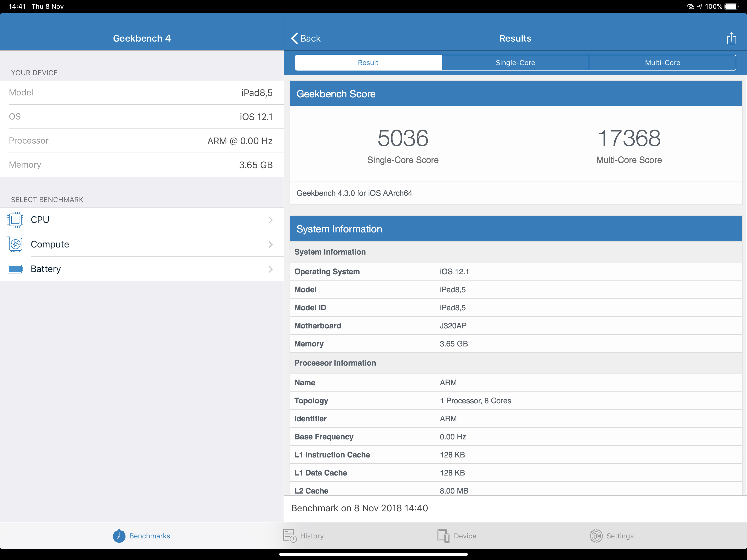Viewport: 747px width, 560px height.
Task: Open the Benchmarks tab label
Action: click(150, 536)
